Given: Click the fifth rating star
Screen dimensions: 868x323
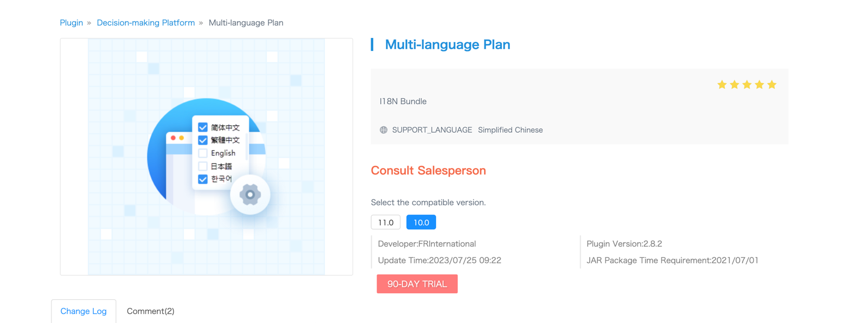Looking at the screenshot, I should point(772,85).
